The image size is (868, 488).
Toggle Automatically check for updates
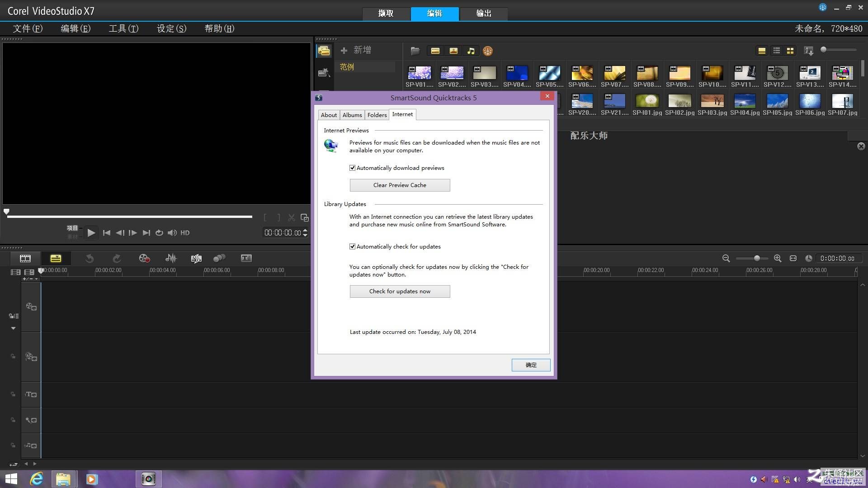pyautogui.click(x=352, y=247)
